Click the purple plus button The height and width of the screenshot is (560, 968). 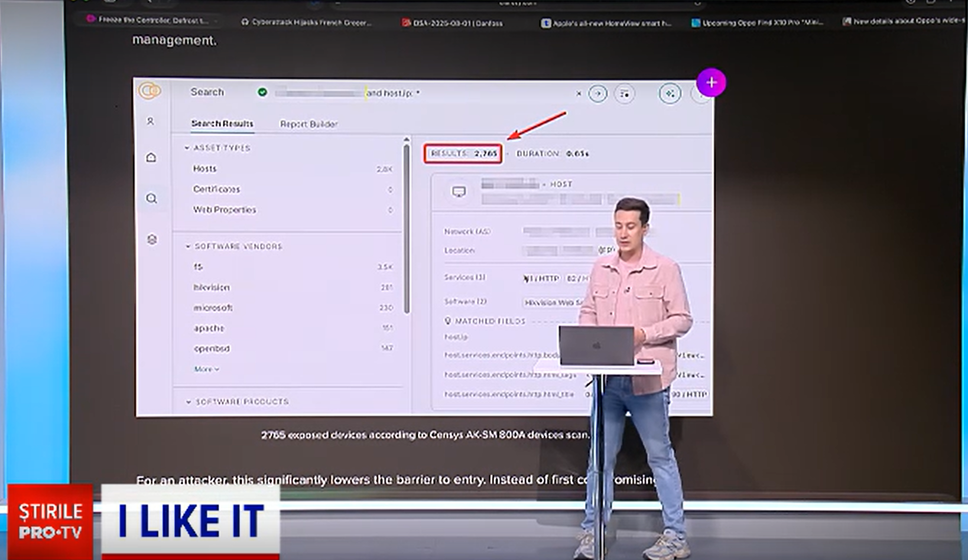[711, 83]
